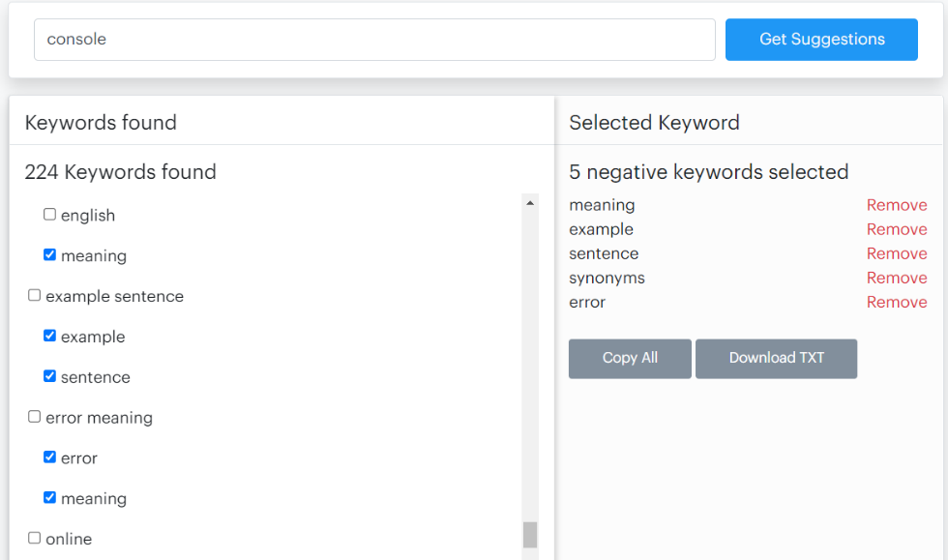Check the 'online' keyword checkbox
The image size is (948, 560).
point(35,538)
